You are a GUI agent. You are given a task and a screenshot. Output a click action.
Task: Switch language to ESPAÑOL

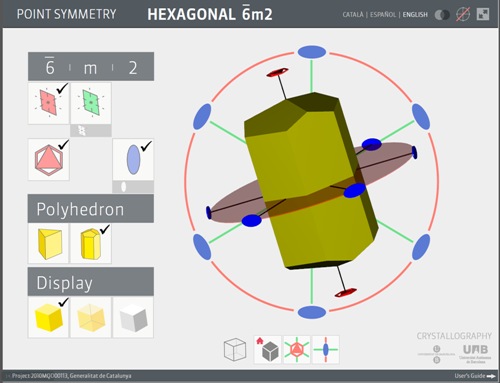pos(383,15)
